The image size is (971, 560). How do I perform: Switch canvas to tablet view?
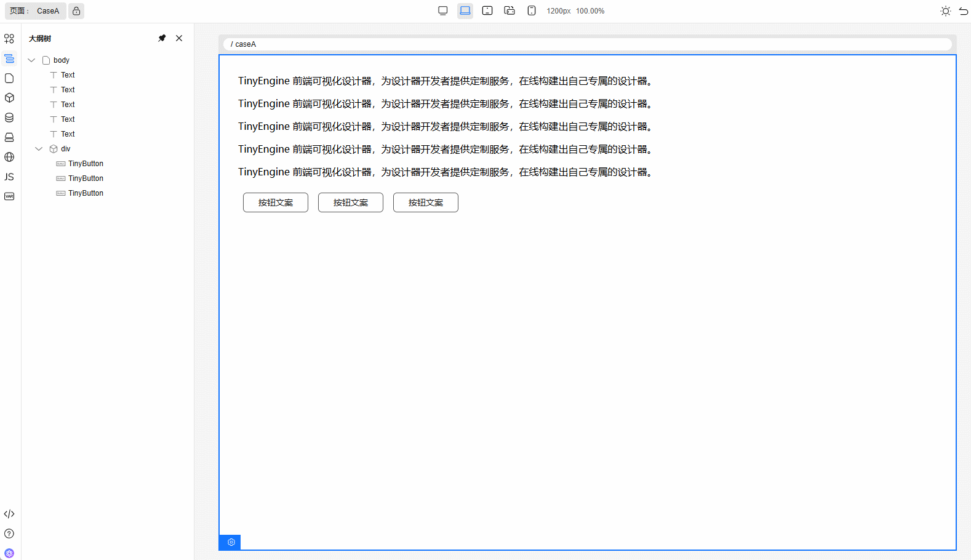(x=487, y=10)
